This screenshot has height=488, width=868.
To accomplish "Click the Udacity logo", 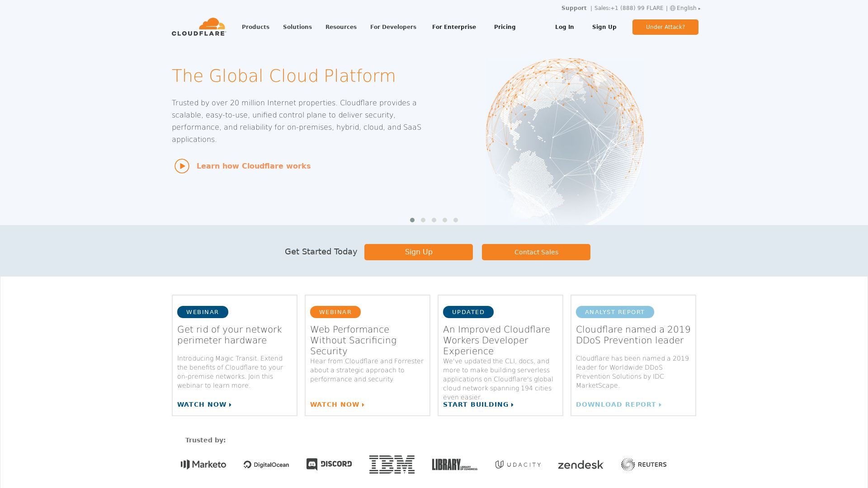I will [x=518, y=465].
